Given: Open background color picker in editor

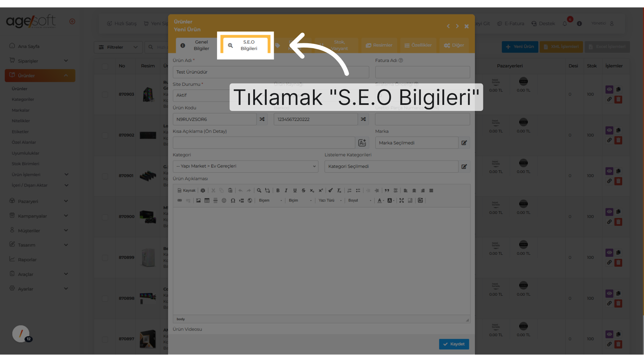Looking at the screenshot, I should pyautogui.click(x=391, y=200).
